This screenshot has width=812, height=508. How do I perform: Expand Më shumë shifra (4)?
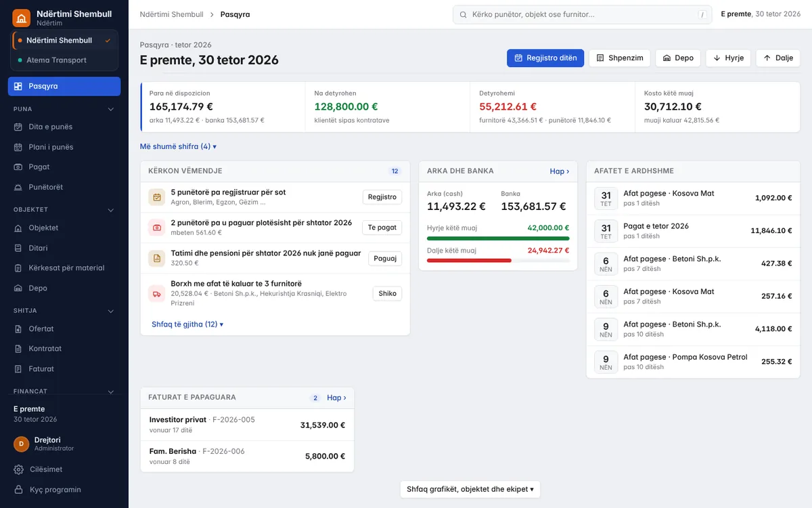tap(178, 146)
